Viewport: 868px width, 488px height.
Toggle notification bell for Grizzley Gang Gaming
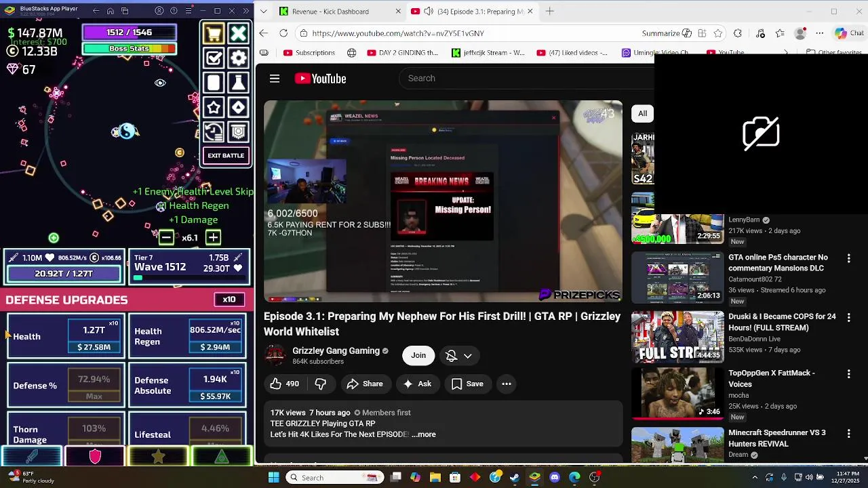[x=451, y=356]
